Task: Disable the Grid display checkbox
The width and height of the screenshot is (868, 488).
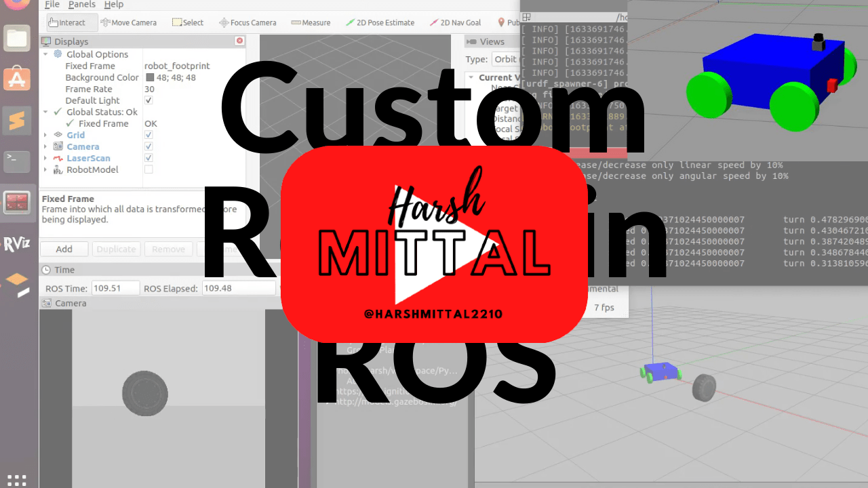Action: pos(149,135)
